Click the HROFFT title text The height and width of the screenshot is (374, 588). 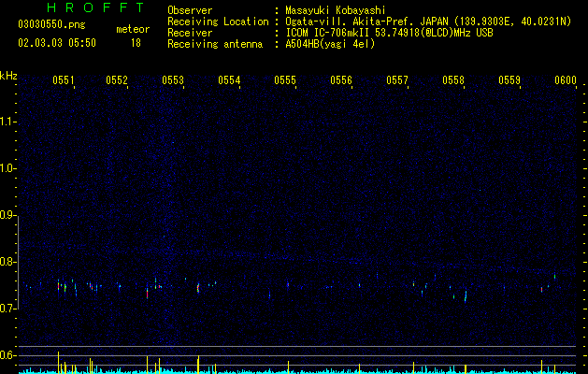pos(96,7)
